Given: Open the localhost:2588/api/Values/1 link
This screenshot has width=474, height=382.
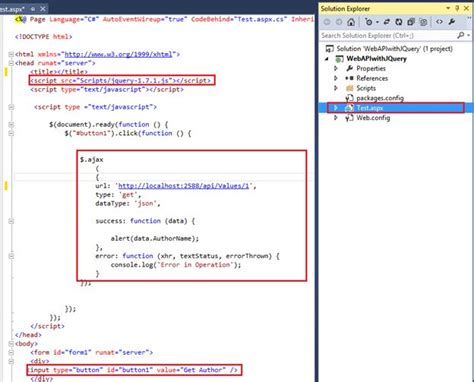Looking at the screenshot, I should tap(184, 186).
